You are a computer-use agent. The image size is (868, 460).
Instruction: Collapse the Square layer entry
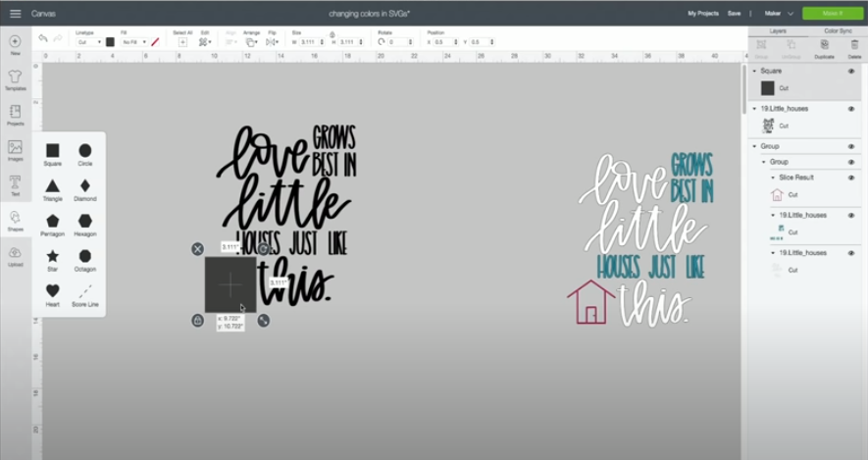(x=754, y=71)
